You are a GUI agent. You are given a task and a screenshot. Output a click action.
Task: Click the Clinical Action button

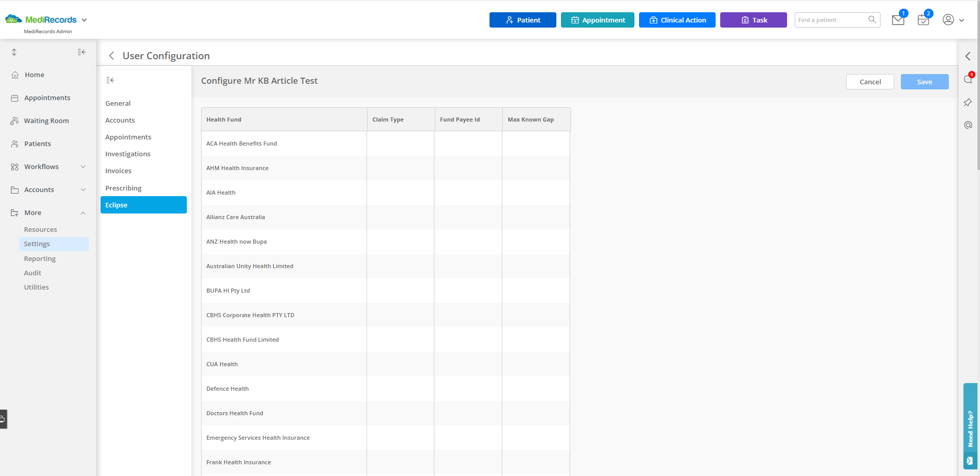(x=677, y=20)
